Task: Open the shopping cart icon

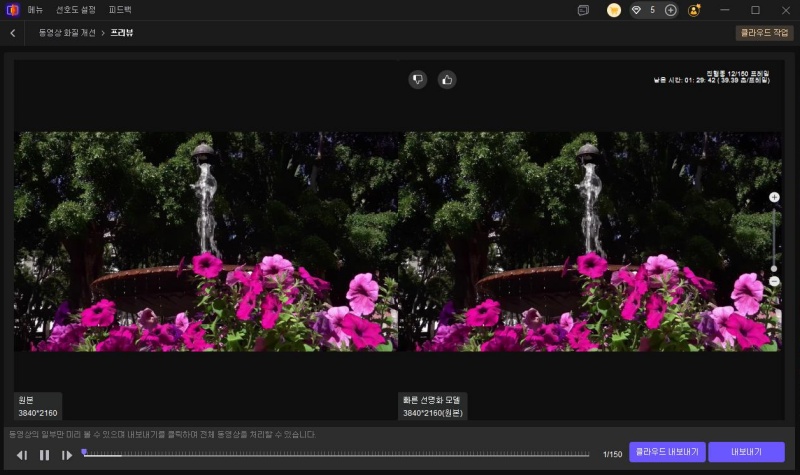Action: (x=614, y=10)
